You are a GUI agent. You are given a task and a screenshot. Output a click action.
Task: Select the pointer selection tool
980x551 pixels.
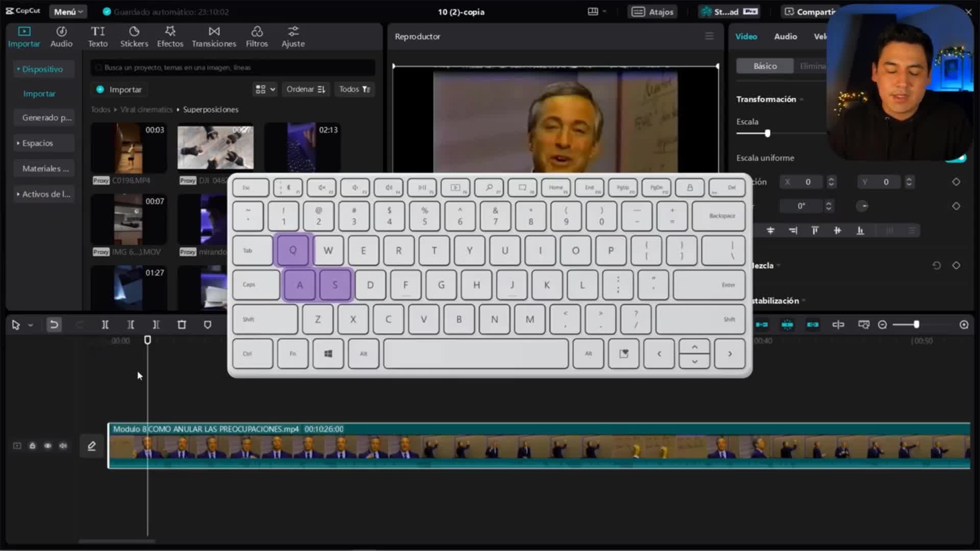click(15, 325)
